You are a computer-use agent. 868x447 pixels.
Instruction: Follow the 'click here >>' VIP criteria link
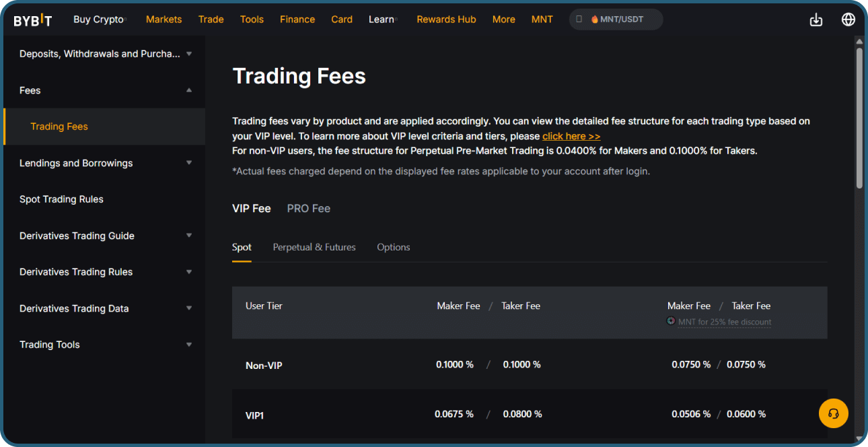[571, 135]
